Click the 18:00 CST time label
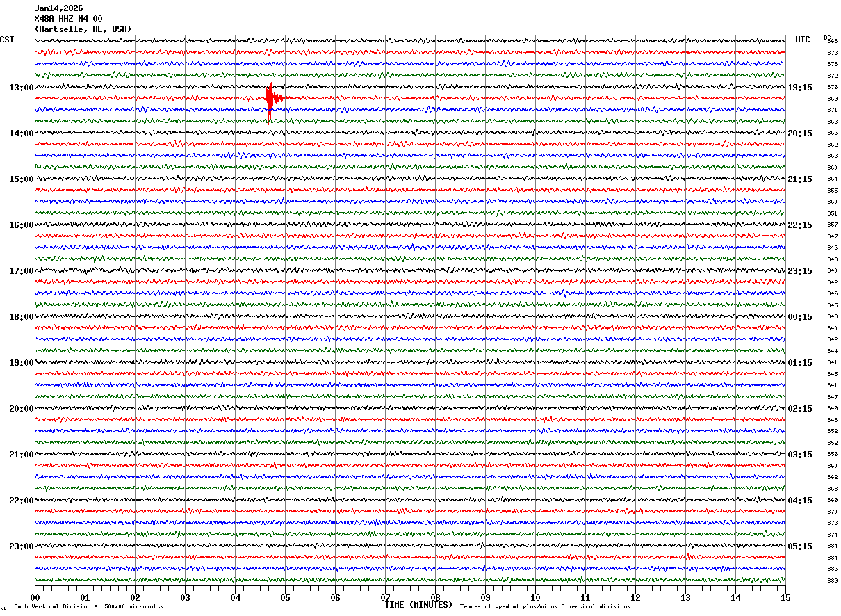The height and width of the screenshot is (616, 841). pyautogui.click(x=21, y=317)
